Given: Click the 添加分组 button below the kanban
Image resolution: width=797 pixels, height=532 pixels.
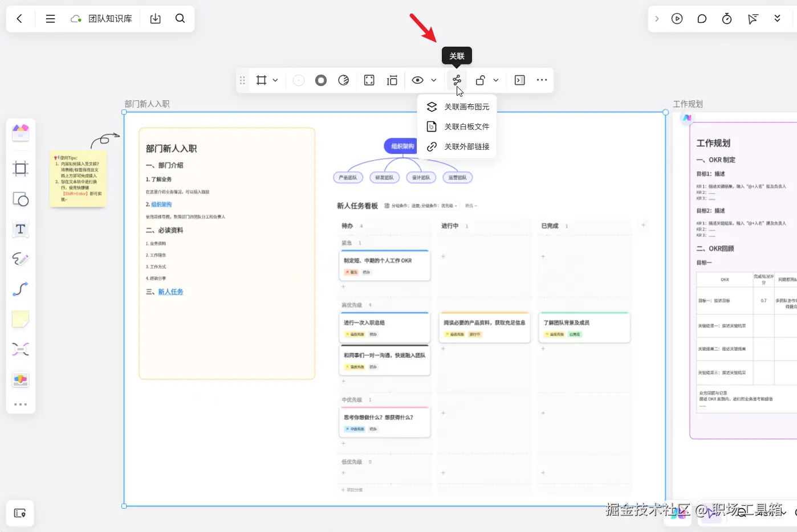Looking at the screenshot, I should coord(352,490).
